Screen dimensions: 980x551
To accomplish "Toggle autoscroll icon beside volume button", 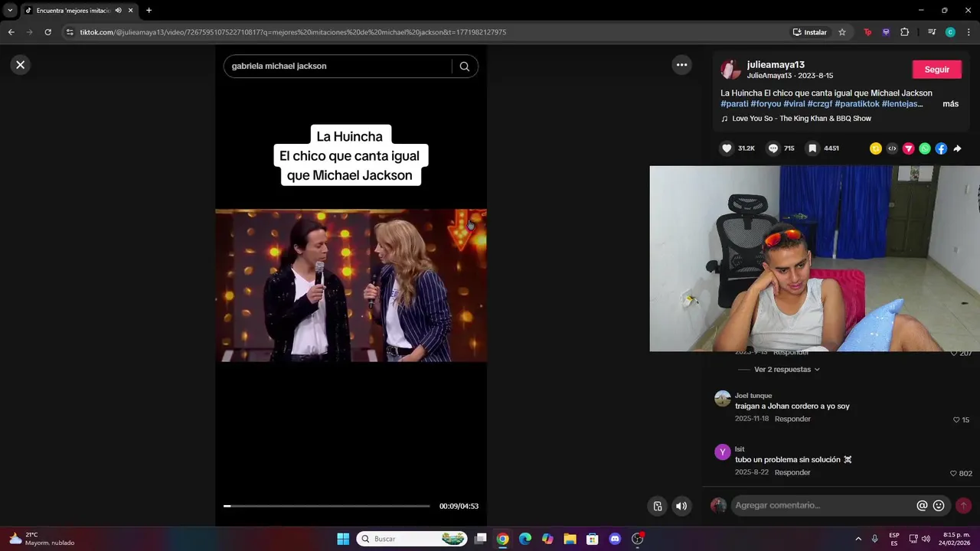I will click(x=657, y=506).
